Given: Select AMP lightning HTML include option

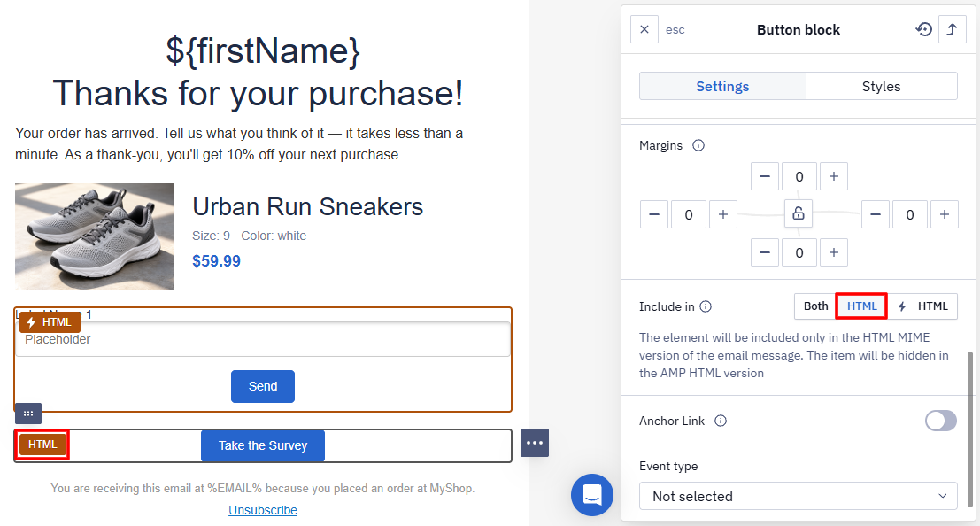Looking at the screenshot, I should (x=922, y=306).
